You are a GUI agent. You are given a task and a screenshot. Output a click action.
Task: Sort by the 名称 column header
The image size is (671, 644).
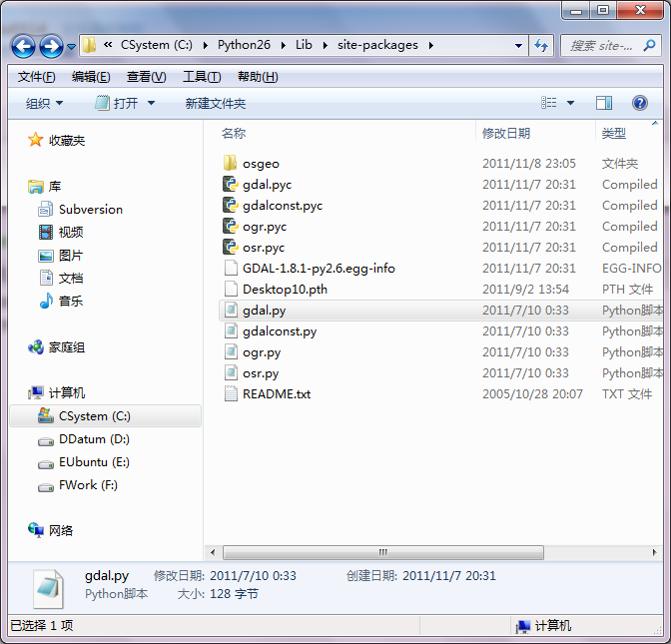pos(234,134)
